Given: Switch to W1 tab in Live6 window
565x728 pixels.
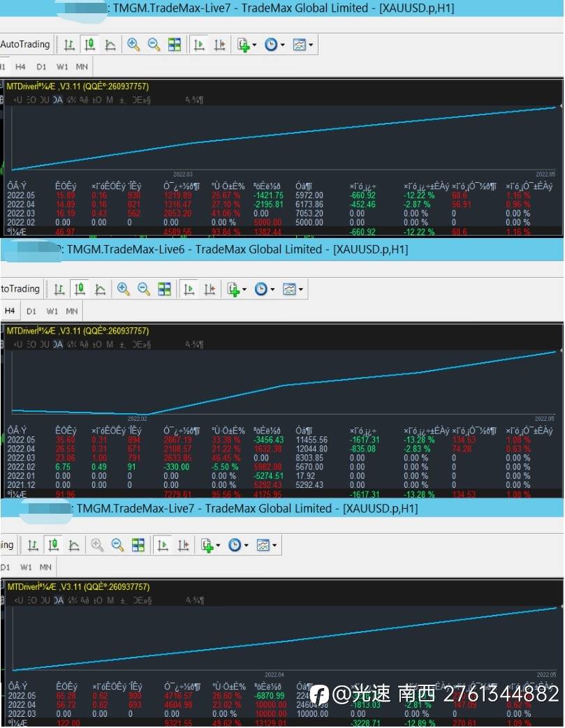Looking at the screenshot, I should 52,311.
